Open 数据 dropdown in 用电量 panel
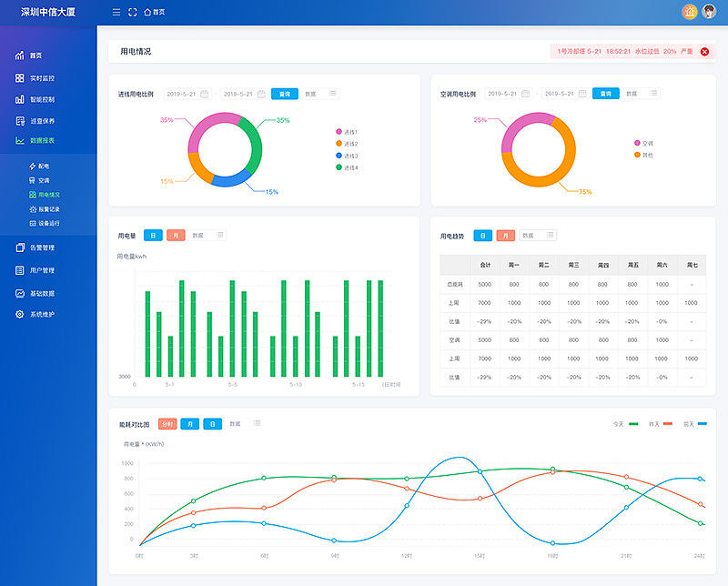The height and width of the screenshot is (586, 728). click(207, 236)
